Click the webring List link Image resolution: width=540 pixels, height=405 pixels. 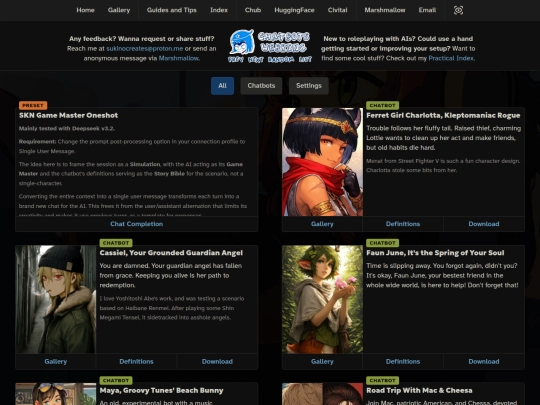[x=305, y=59]
